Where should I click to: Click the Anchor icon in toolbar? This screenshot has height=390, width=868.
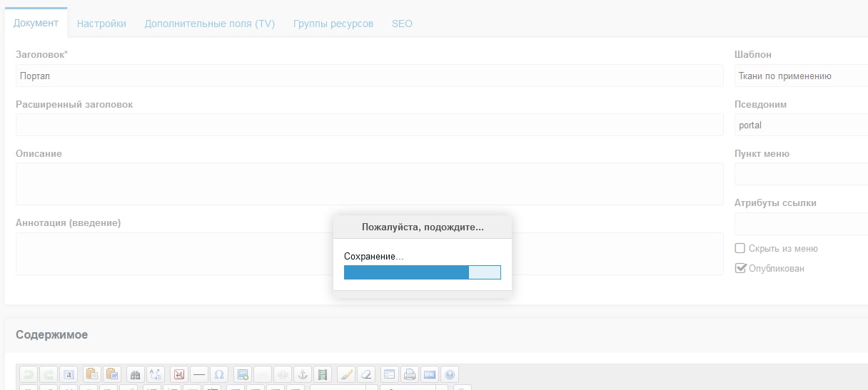tap(303, 374)
